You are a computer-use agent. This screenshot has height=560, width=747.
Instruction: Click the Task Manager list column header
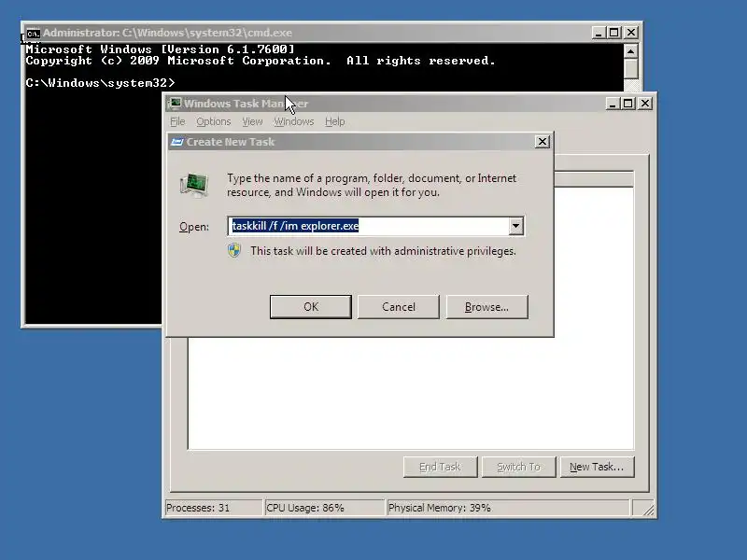click(x=594, y=179)
